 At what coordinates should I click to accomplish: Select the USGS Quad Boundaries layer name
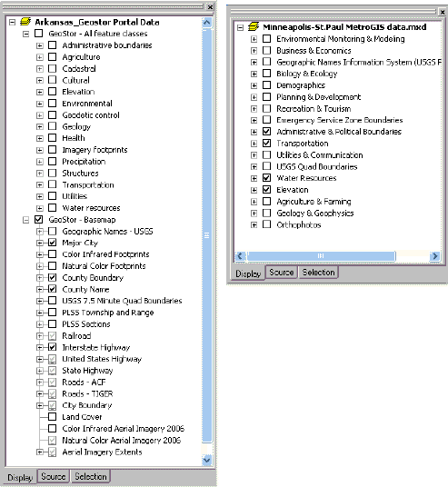(317, 166)
